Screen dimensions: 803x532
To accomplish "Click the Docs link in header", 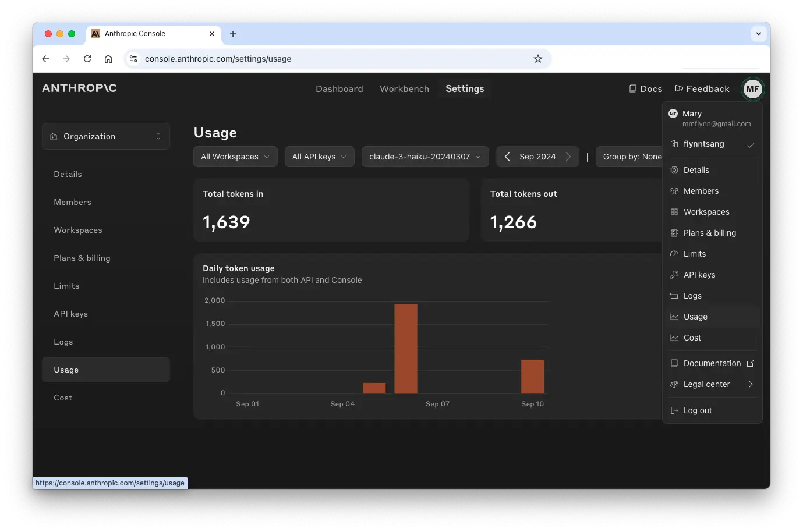I will pos(646,88).
